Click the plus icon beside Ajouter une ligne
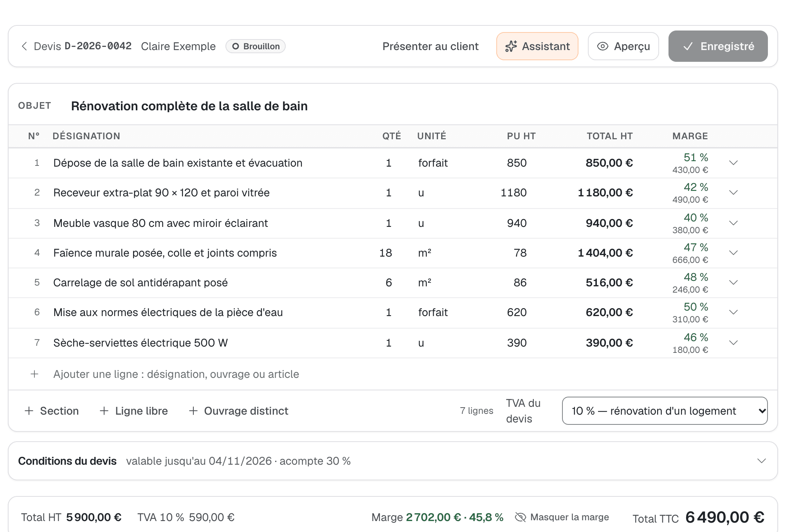 click(x=34, y=374)
